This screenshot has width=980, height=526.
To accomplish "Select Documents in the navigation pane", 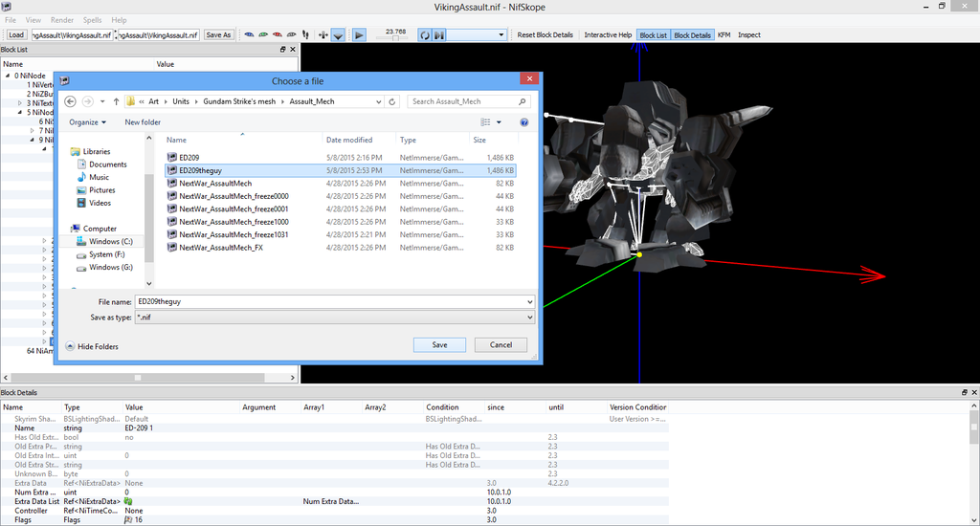I will [107, 164].
